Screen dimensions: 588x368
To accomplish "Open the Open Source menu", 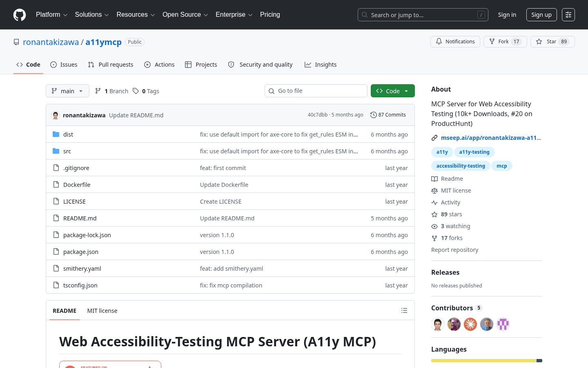I will [185, 15].
